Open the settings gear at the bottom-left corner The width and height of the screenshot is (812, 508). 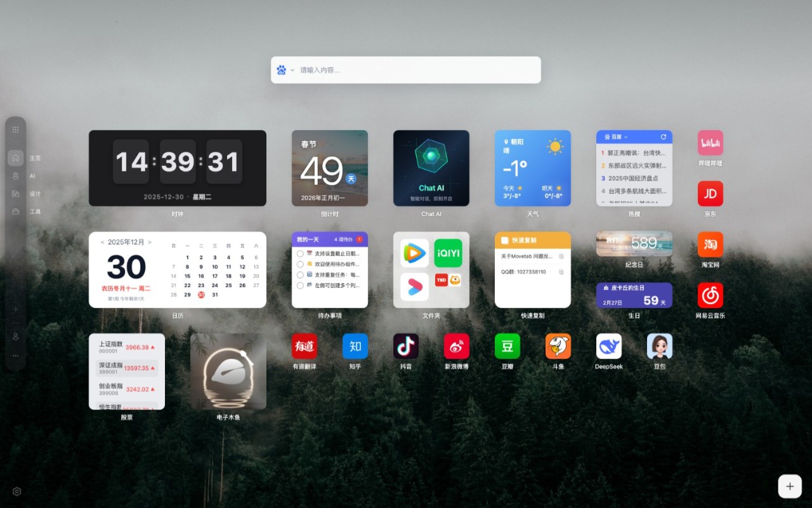[17, 491]
